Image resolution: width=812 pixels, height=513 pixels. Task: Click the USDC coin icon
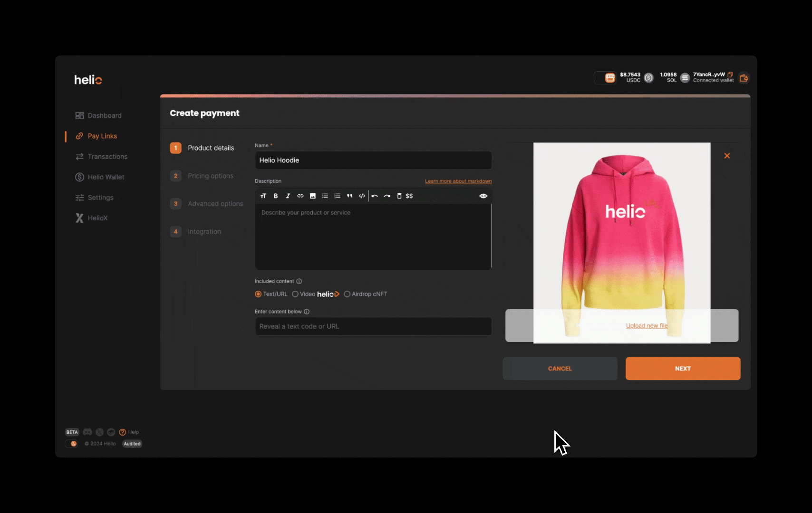pyautogui.click(x=649, y=77)
